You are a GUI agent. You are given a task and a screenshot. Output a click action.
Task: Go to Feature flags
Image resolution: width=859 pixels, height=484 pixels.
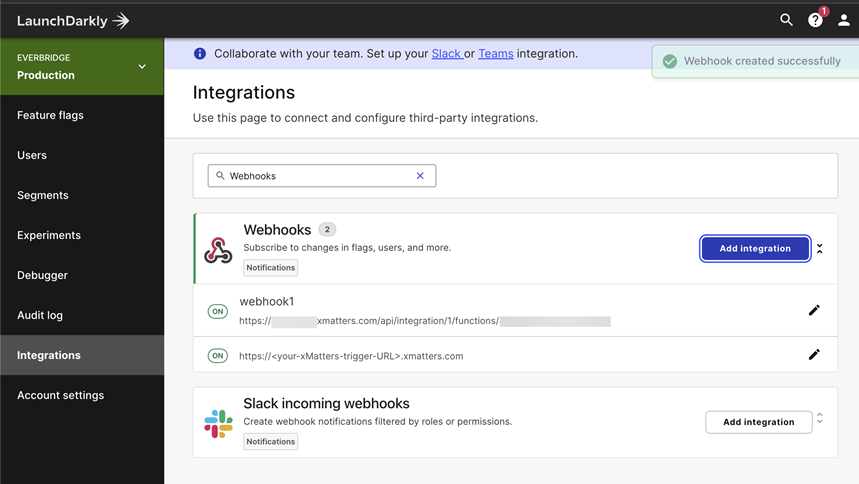coord(50,115)
